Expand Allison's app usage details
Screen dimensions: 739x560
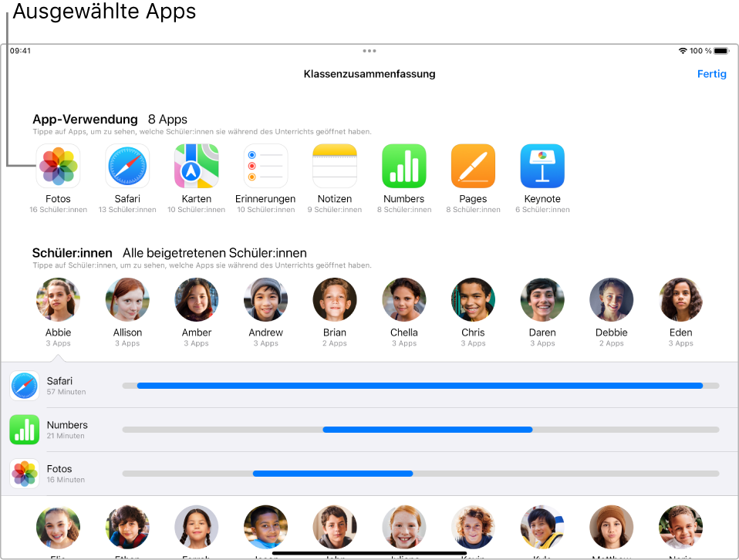pos(127,300)
